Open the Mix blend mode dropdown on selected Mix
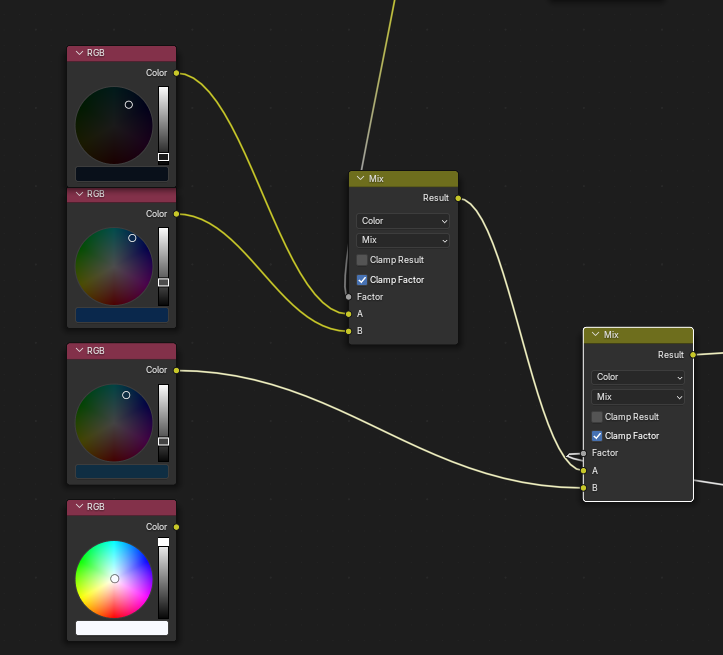723x655 pixels. (638, 397)
